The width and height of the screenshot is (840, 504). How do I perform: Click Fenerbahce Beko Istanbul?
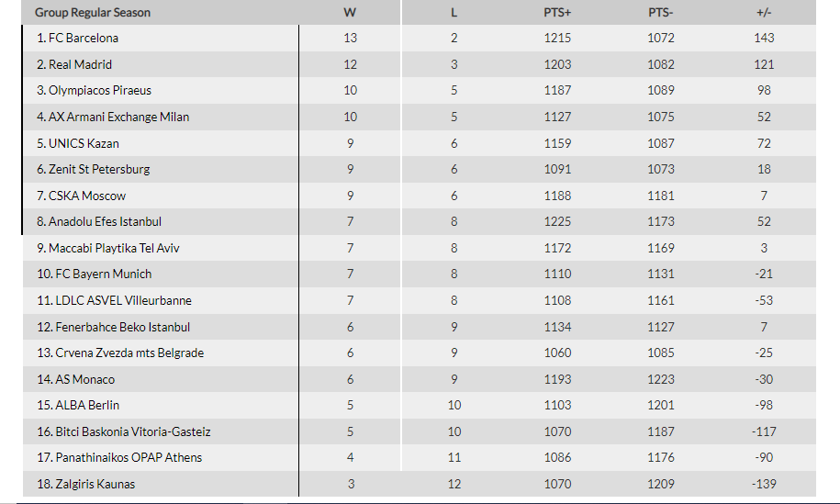[114, 327]
